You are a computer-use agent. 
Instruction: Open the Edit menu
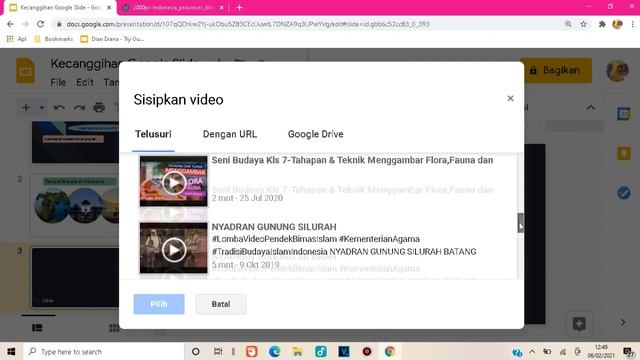click(84, 82)
